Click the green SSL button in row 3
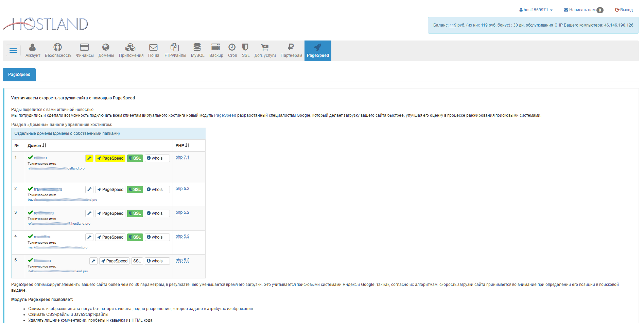 pyautogui.click(x=135, y=213)
